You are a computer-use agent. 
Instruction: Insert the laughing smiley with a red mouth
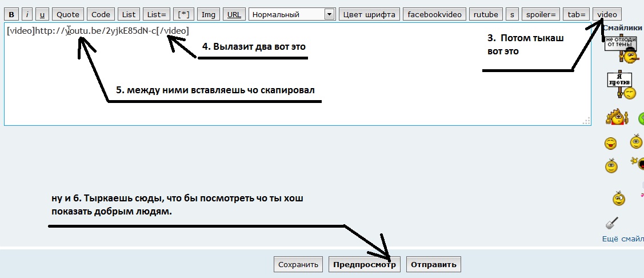point(611,142)
